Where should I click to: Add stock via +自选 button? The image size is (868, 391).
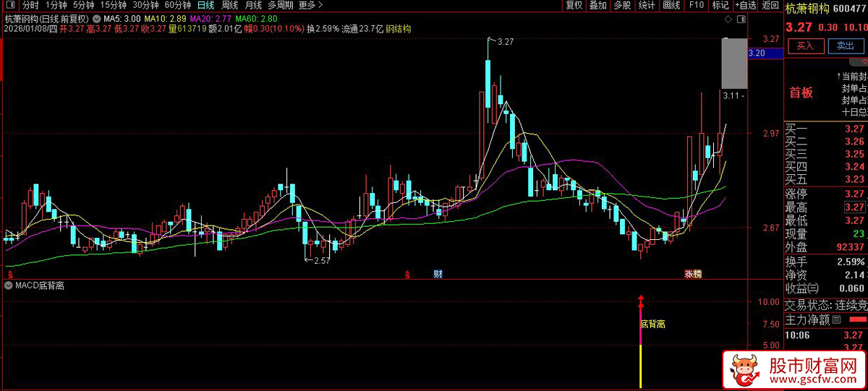tap(745, 5)
